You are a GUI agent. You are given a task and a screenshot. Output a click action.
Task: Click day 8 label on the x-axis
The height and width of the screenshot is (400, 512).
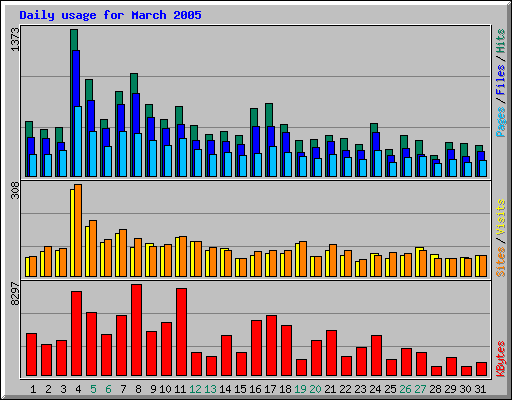pos(138,389)
